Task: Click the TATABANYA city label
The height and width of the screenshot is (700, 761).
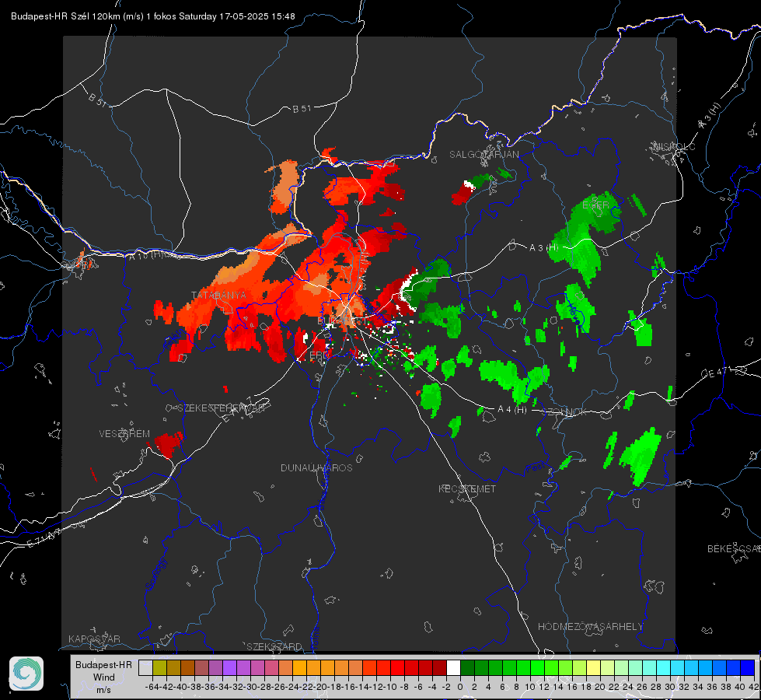Action: coord(219,296)
